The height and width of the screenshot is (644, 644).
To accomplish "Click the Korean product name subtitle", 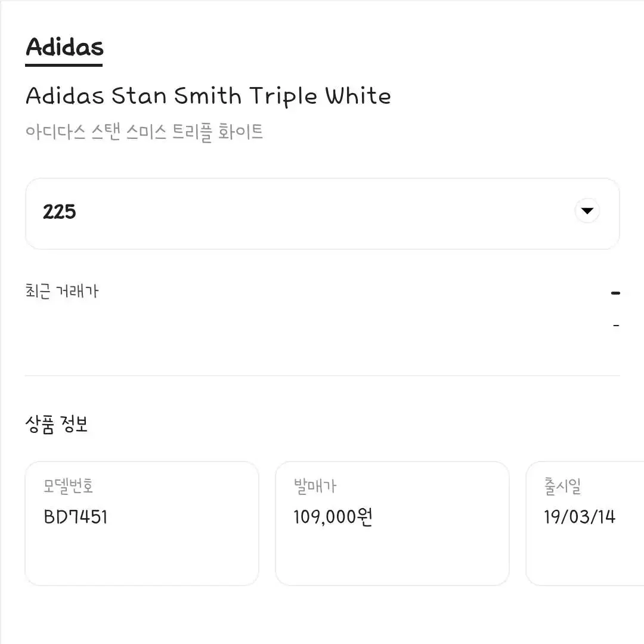I will point(144,132).
